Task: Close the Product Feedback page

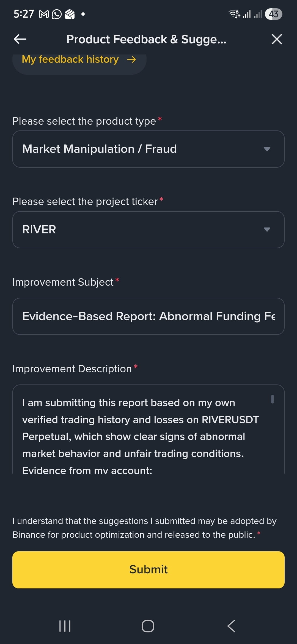Action: tap(277, 39)
